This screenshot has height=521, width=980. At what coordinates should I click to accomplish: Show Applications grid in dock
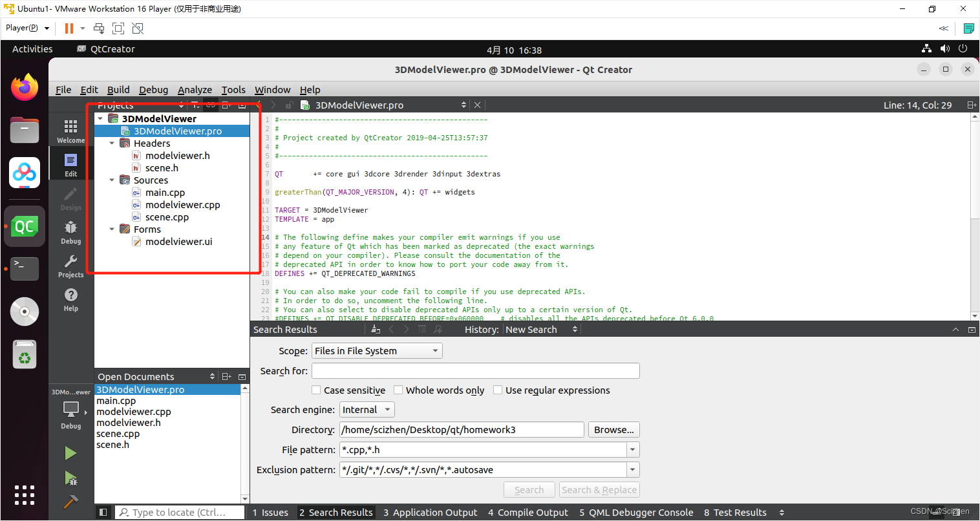click(x=25, y=495)
